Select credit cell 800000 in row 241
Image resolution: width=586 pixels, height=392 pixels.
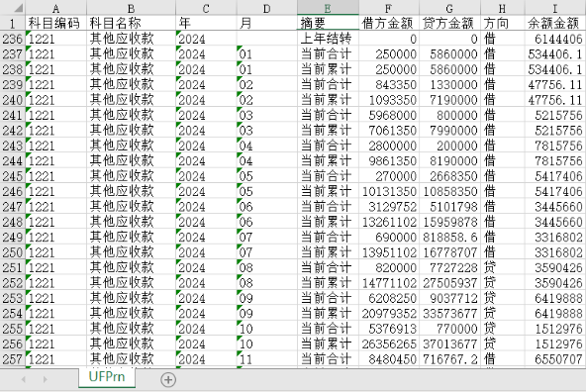[x=449, y=115]
